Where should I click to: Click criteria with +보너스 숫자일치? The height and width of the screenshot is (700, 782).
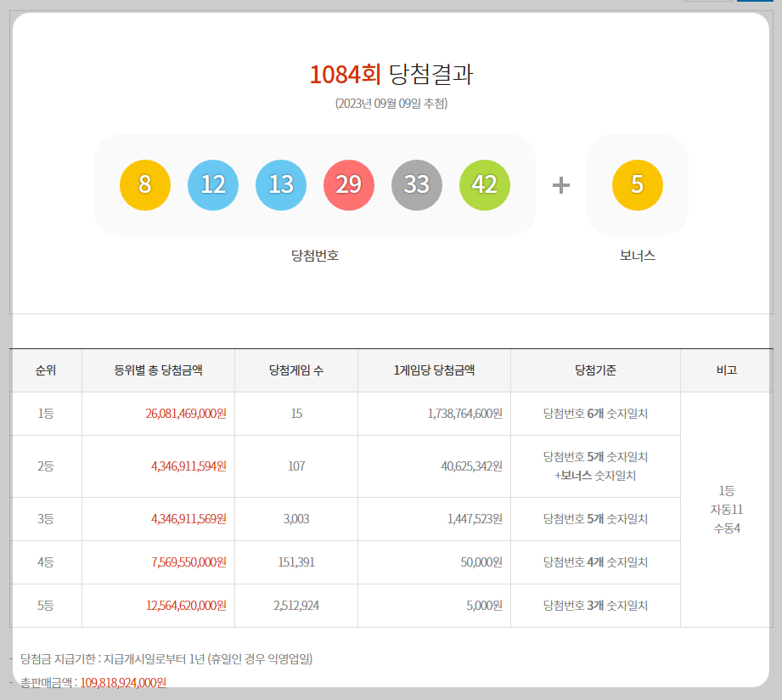pyautogui.click(x=595, y=466)
